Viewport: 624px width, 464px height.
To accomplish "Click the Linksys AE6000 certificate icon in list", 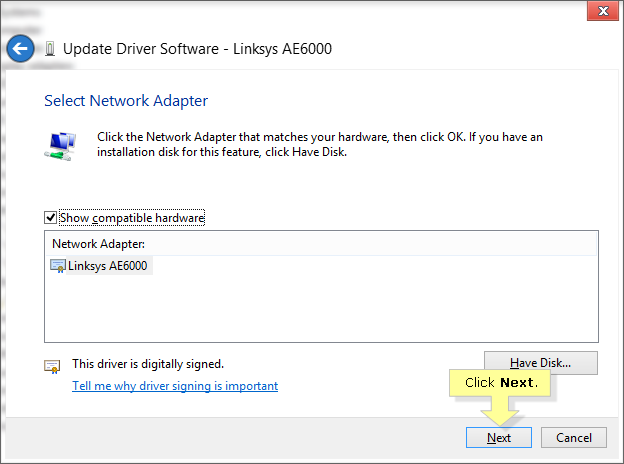I will (58, 266).
